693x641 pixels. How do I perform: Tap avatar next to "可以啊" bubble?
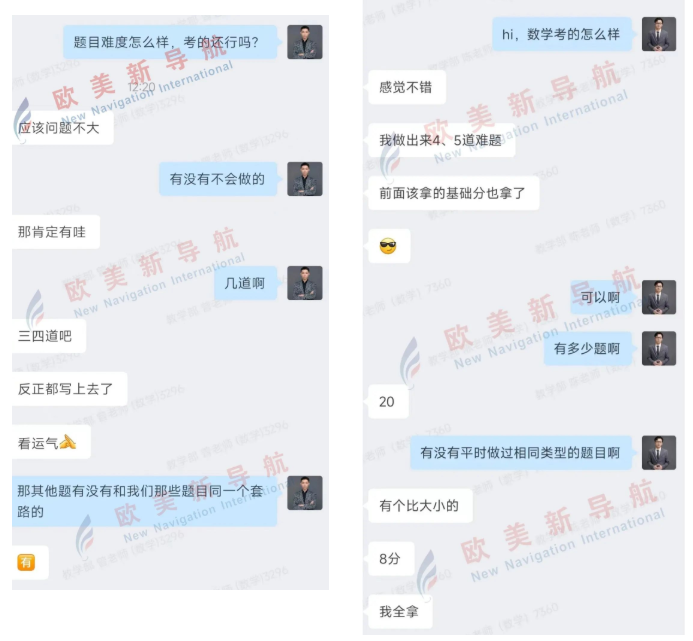pos(659,297)
